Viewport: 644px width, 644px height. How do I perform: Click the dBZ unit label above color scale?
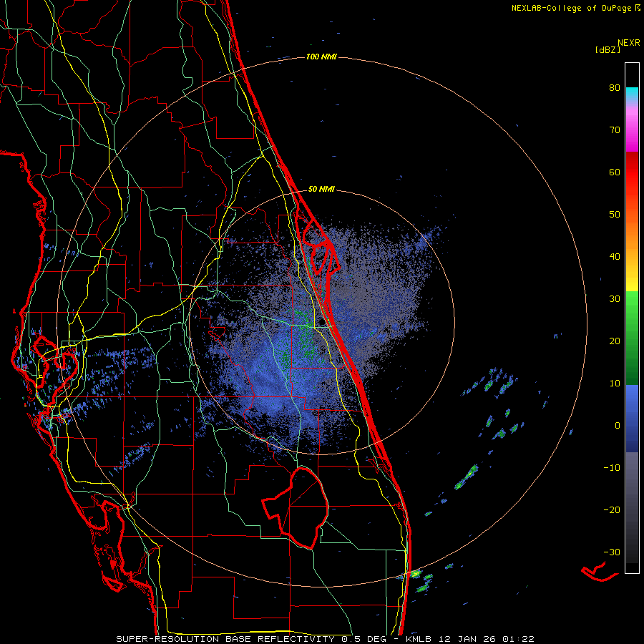[608, 49]
